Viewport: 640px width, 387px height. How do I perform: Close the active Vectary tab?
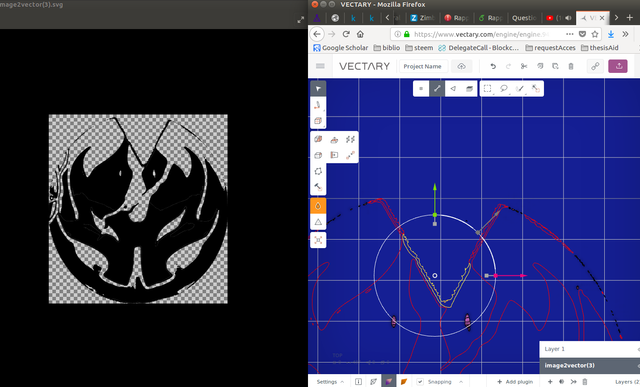point(602,18)
